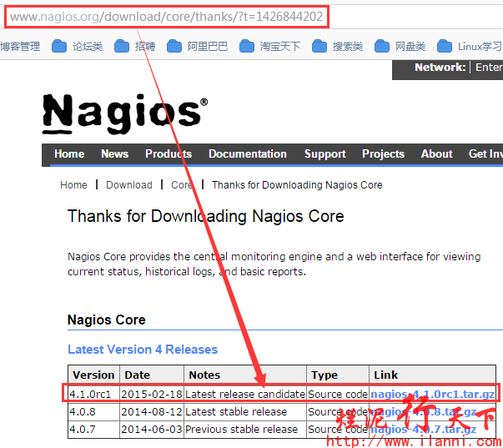The height and width of the screenshot is (448, 503).
Task: Click the 'Nagios Core' section heading
Action: tap(107, 320)
